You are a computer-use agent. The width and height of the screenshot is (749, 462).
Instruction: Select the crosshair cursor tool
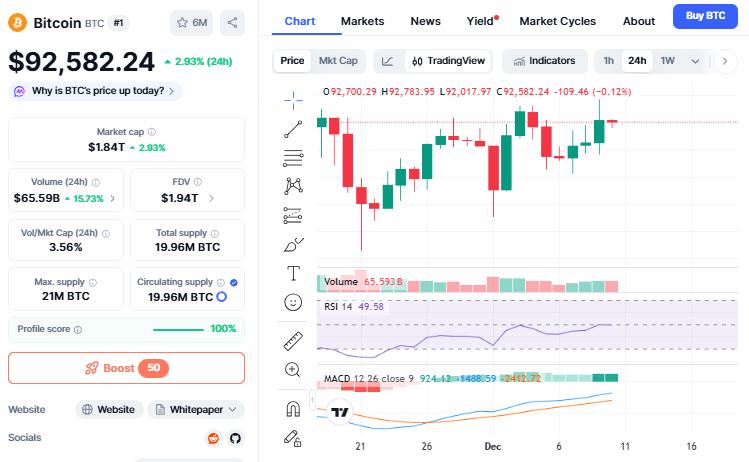[x=293, y=98]
